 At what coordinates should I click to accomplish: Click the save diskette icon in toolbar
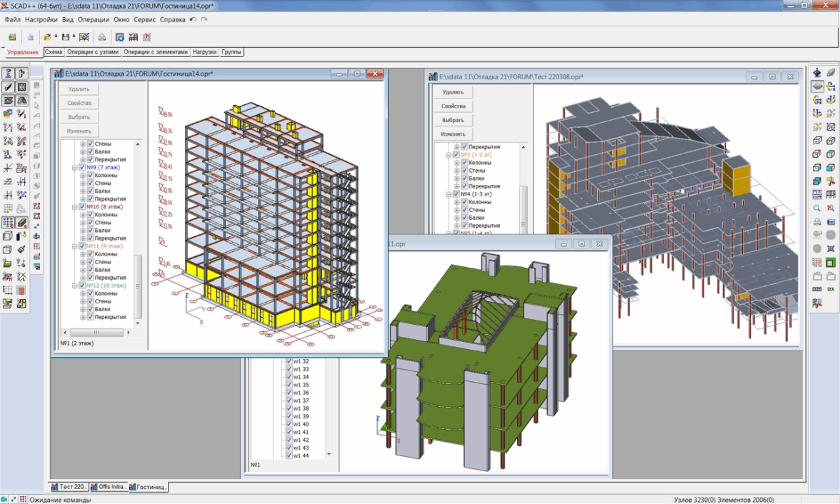[66, 37]
